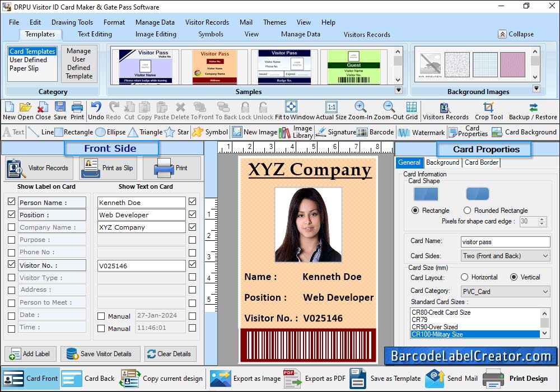Click the Card Name input field
Viewport: 560px width, 392px height.
coord(505,242)
